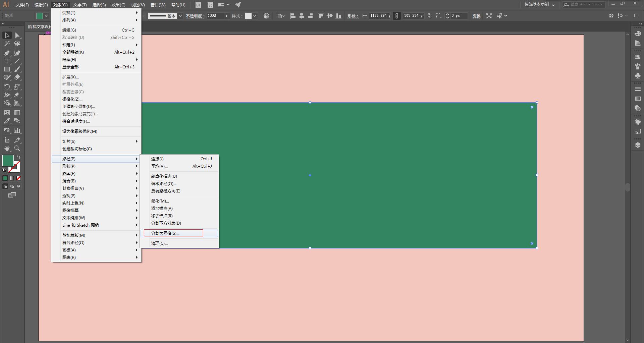This screenshot has width=644, height=343.
Task: Select the Rectangle tool
Action: coord(7,69)
